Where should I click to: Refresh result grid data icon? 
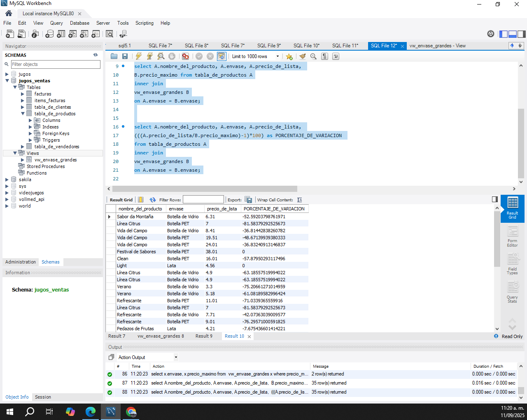pos(153,200)
